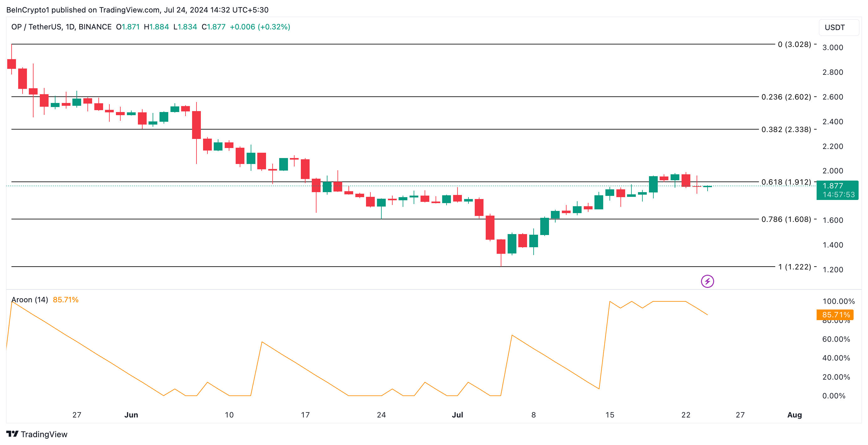Screen dimensions: 868x445
Task: Click the 100.00% Aroon scale label
Action: 838,301
